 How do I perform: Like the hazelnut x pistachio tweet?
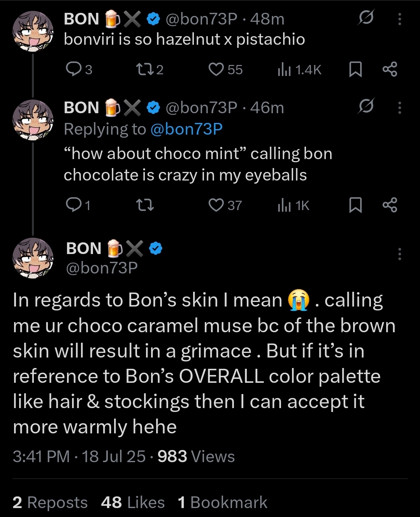pyautogui.click(x=216, y=69)
